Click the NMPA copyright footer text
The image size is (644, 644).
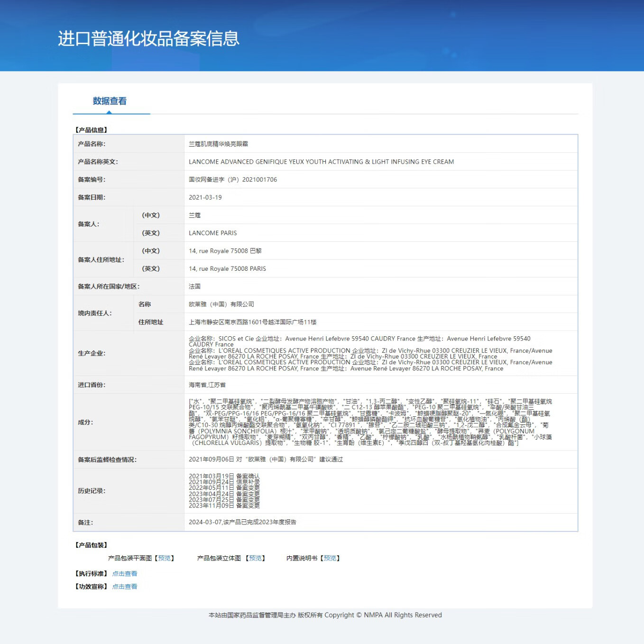coord(324,615)
